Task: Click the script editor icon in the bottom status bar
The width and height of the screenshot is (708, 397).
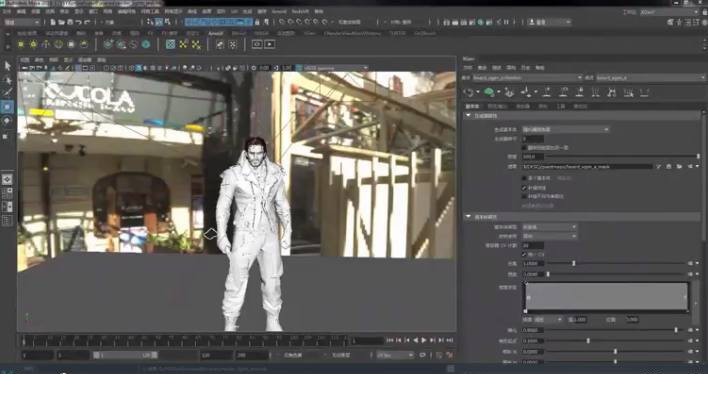Action: click(x=450, y=369)
